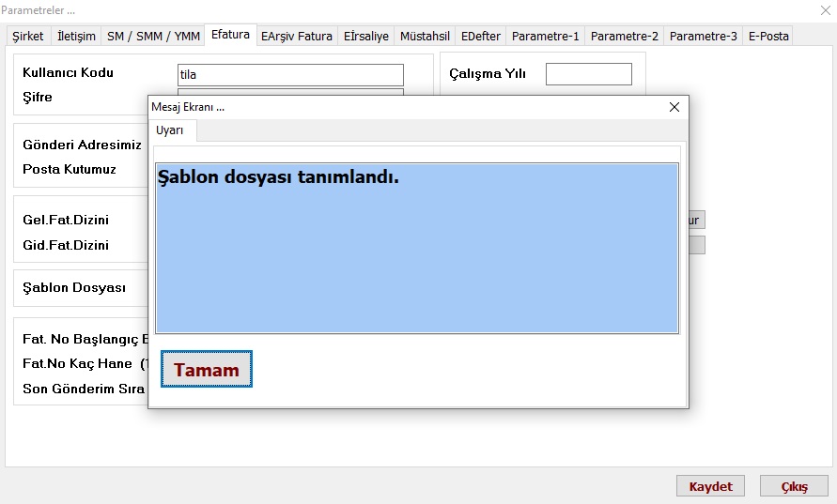This screenshot has height=504, width=837.
Task: Click the Şablon dosyası tanımlandı message area
Action: (416, 249)
